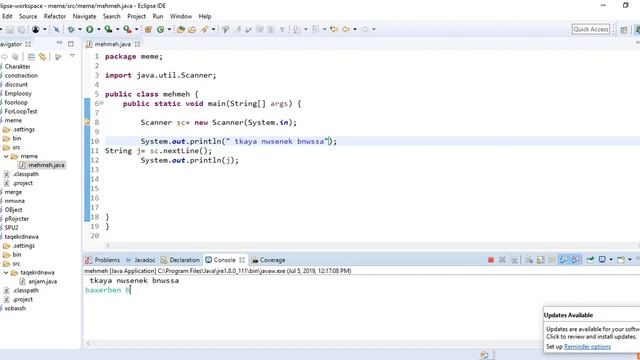
Task: Open the Refactor menu
Action: tap(55, 16)
